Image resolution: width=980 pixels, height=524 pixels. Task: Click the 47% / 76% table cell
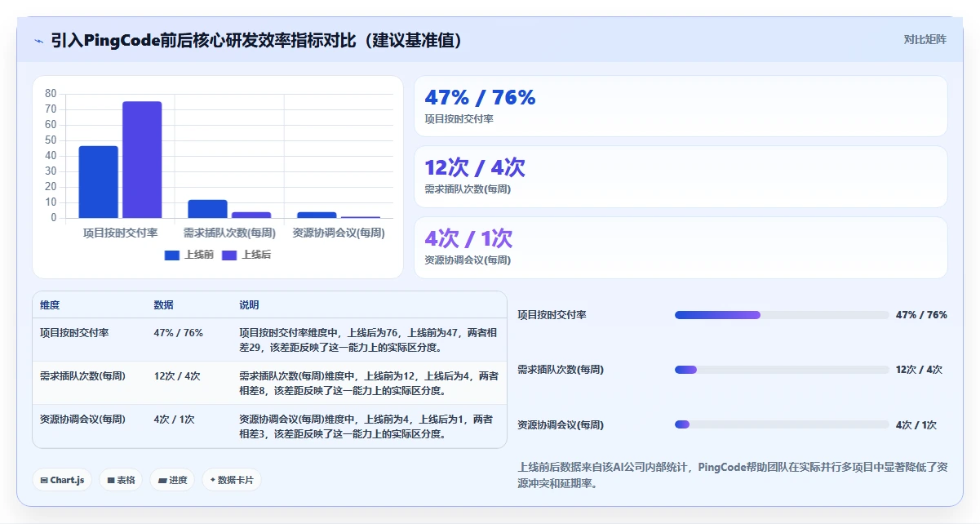pyautogui.click(x=178, y=333)
